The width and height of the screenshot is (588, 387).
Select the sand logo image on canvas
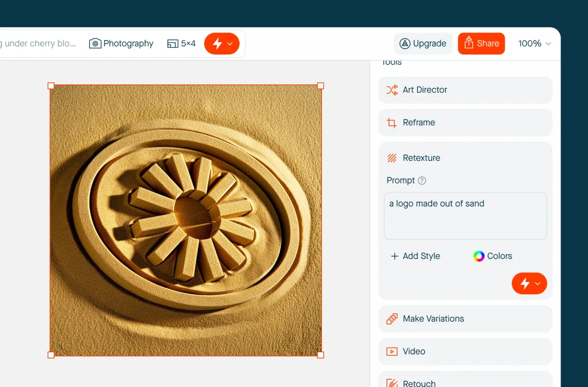pyautogui.click(x=186, y=220)
